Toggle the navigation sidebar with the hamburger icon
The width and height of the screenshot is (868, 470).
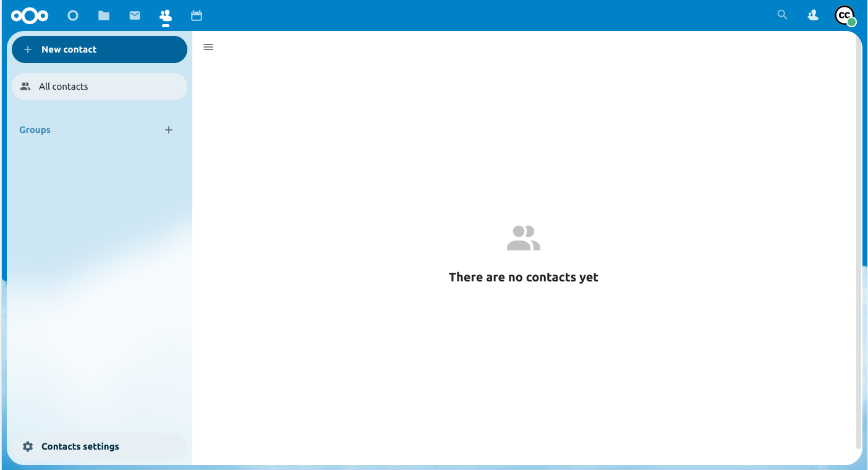[208, 47]
